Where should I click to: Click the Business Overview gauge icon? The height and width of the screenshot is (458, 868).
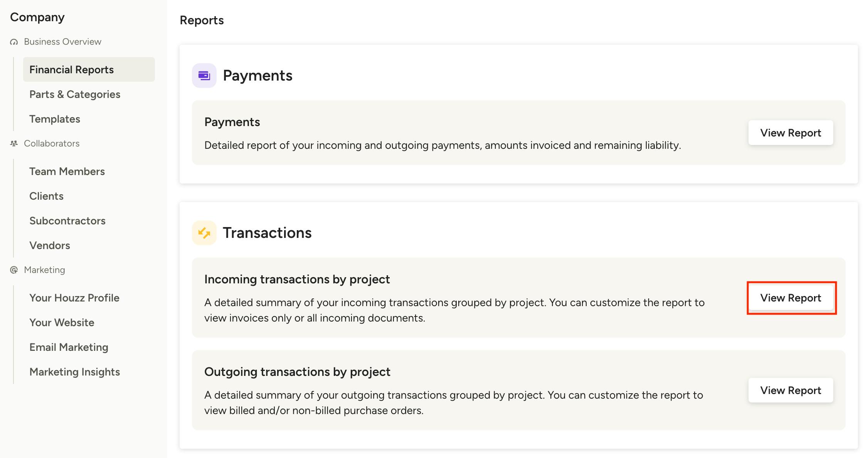14,42
